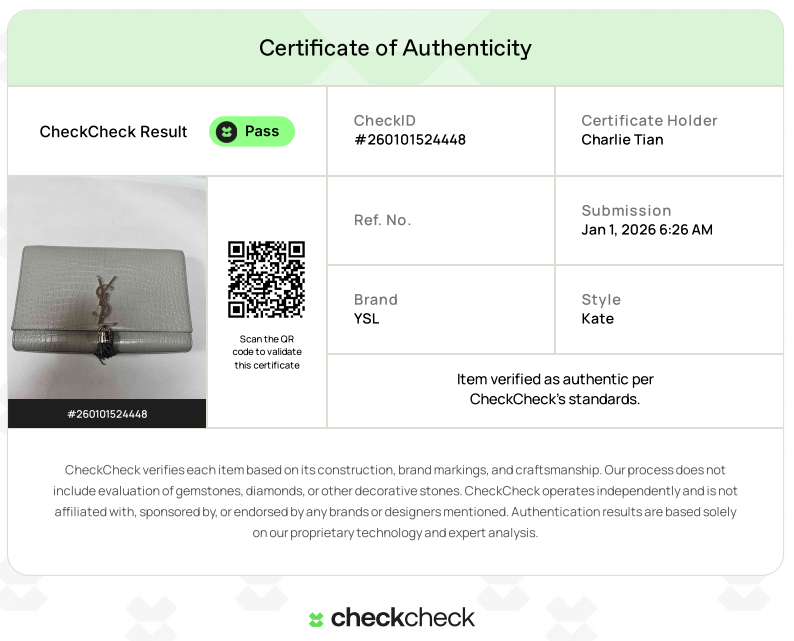Click the "Scan the QR code" instruction text
Image resolution: width=794 pixels, height=641 pixels.
(267, 352)
